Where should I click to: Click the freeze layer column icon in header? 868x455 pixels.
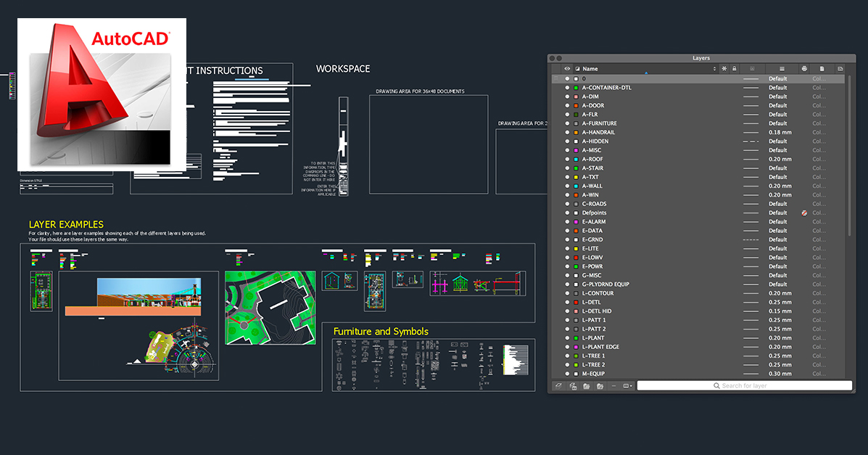(x=724, y=68)
